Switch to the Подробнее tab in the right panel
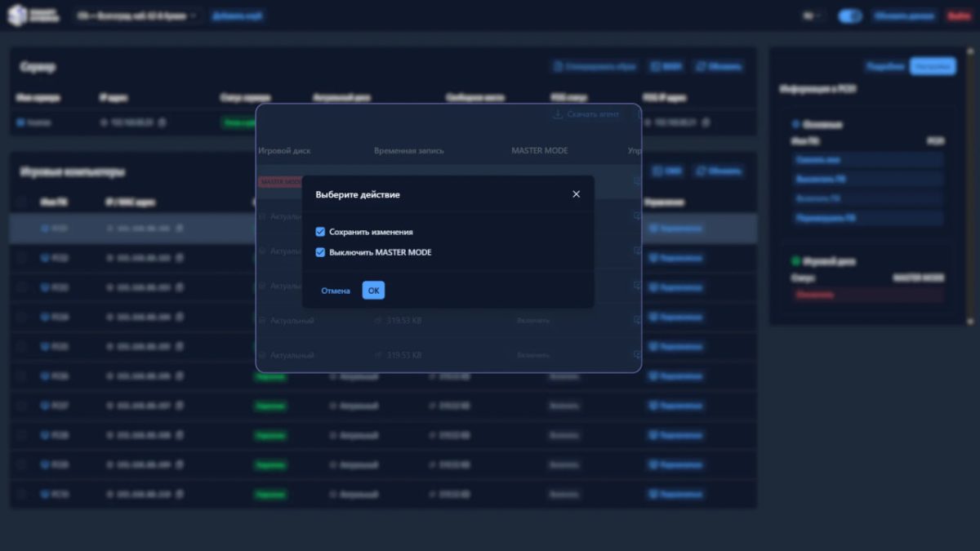The image size is (980, 551). pyautogui.click(x=885, y=67)
